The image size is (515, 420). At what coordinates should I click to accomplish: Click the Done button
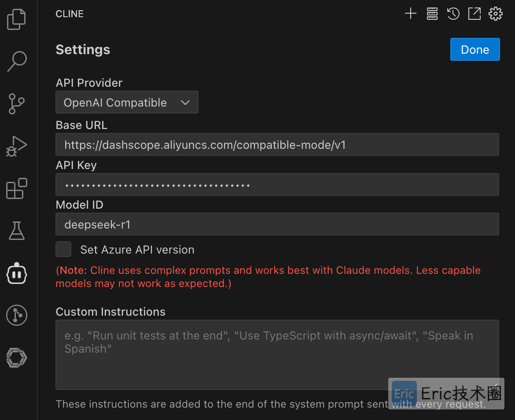[475, 49]
